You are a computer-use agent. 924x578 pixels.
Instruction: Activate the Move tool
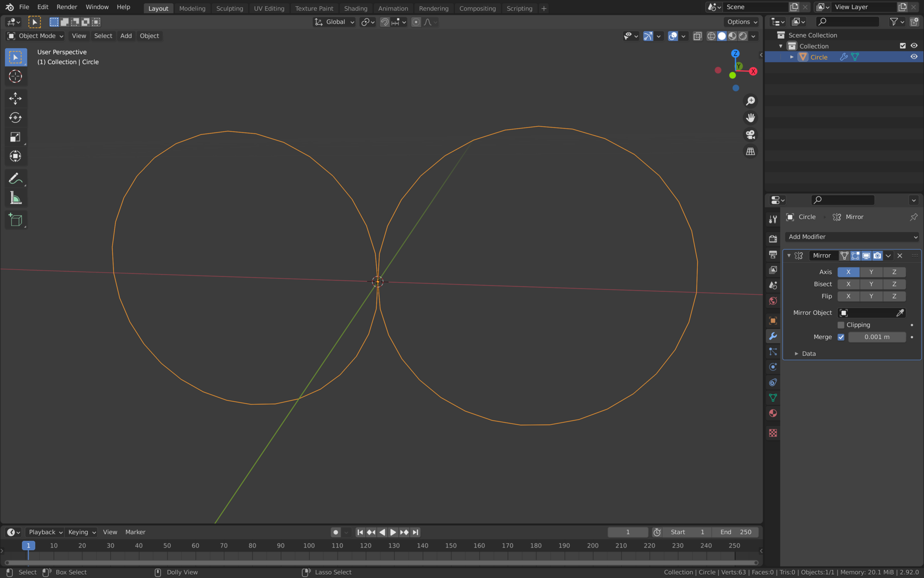[15, 98]
